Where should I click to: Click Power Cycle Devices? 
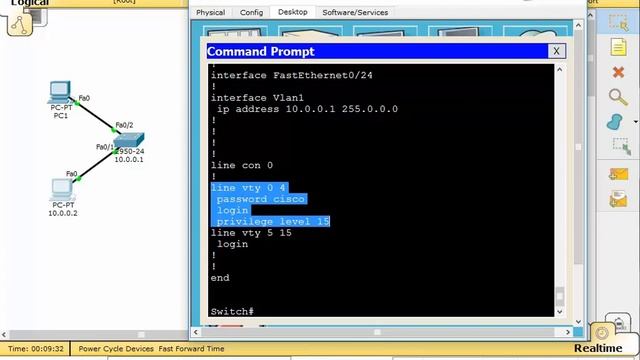(116, 349)
